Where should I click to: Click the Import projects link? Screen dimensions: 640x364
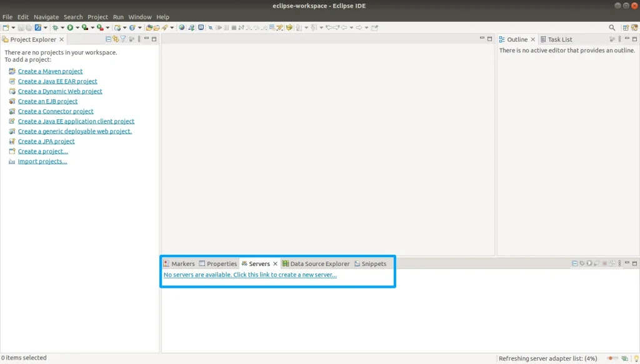[x=42, y=161]
